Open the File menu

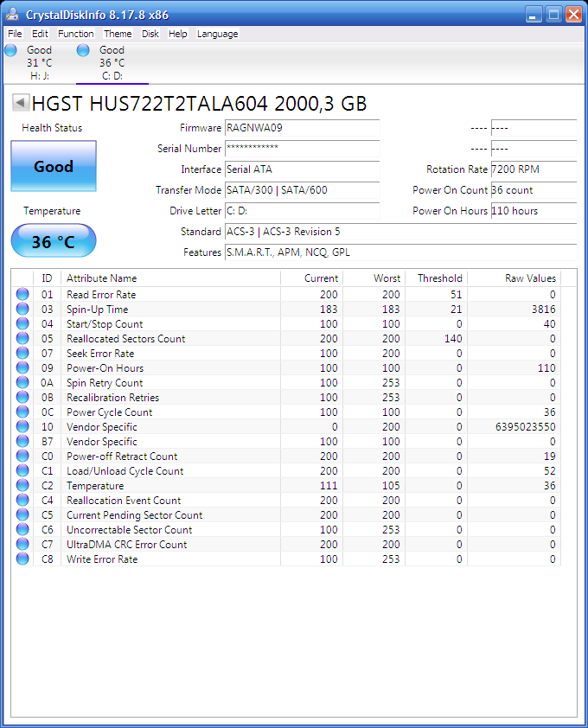[x=15, y=34]
